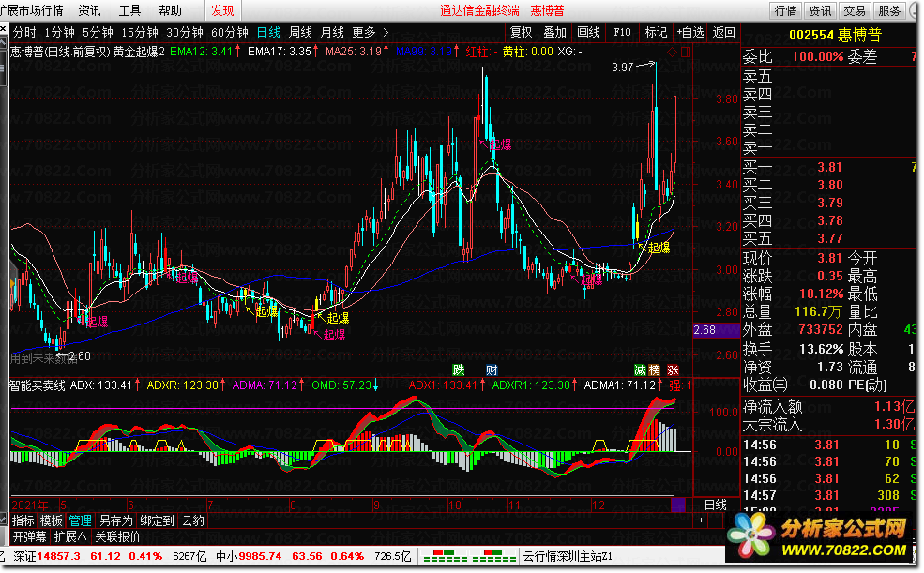Click the 黄金起爆2 indicator name

click(139, 52)
